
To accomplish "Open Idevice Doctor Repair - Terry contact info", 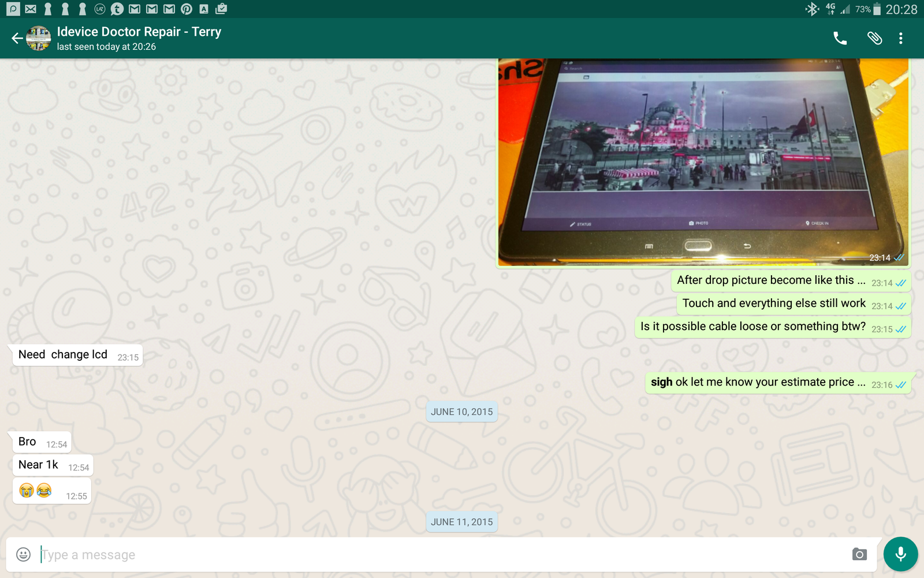I will pyautogui.click(x=139, y=38).
